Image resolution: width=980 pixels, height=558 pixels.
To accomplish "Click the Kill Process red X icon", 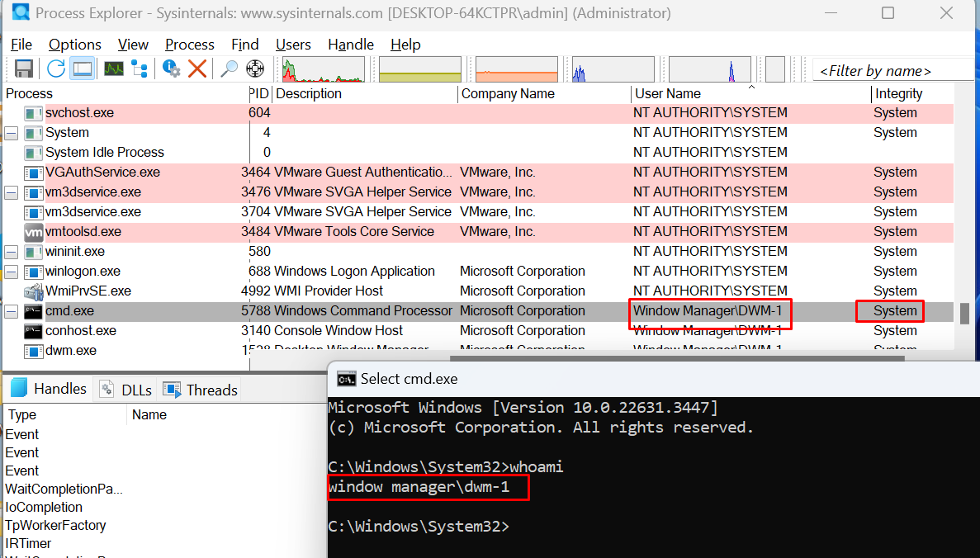I will [197, 69].
